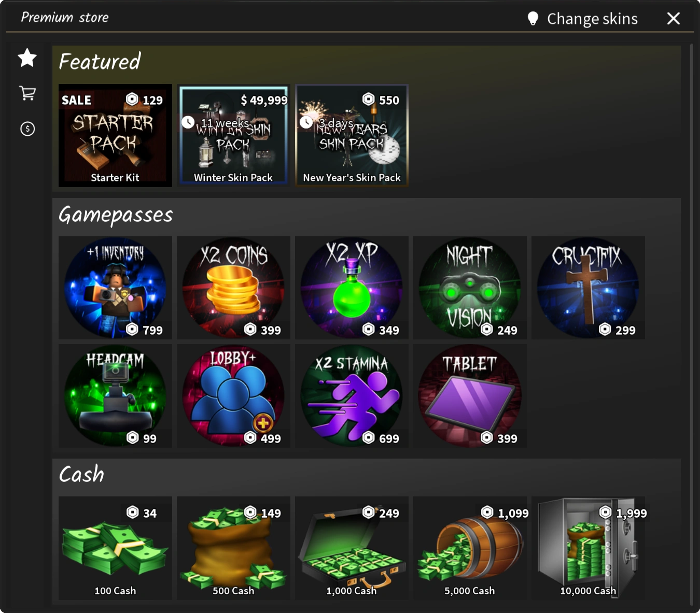Close the Premium store window
Viewport: 700px width, 613px height.
(x=674, y=19)
